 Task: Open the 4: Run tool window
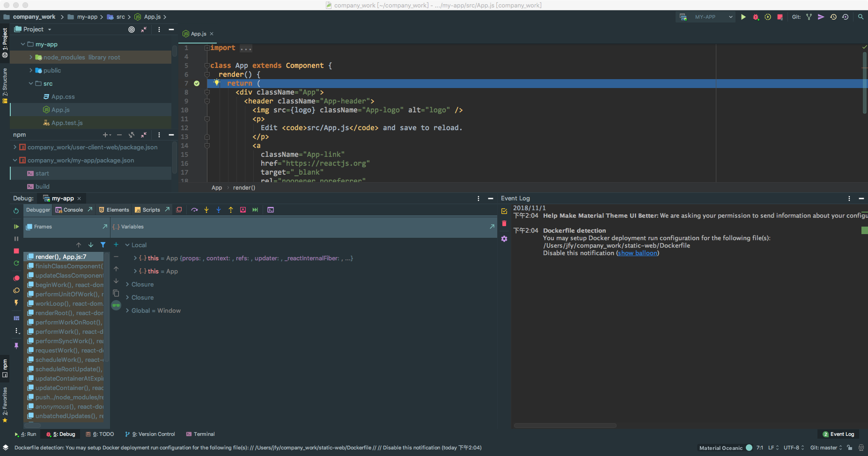[x=25, y=434]
